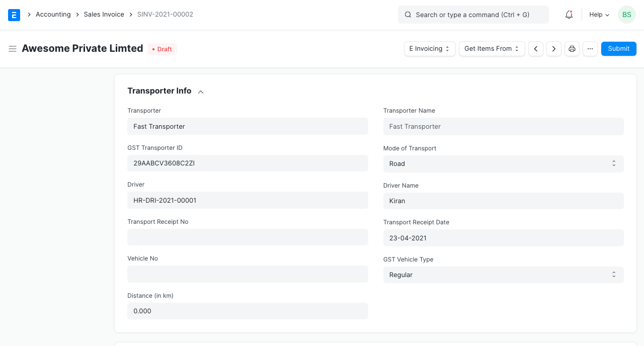Collapse the Transporter Info section

200,92
